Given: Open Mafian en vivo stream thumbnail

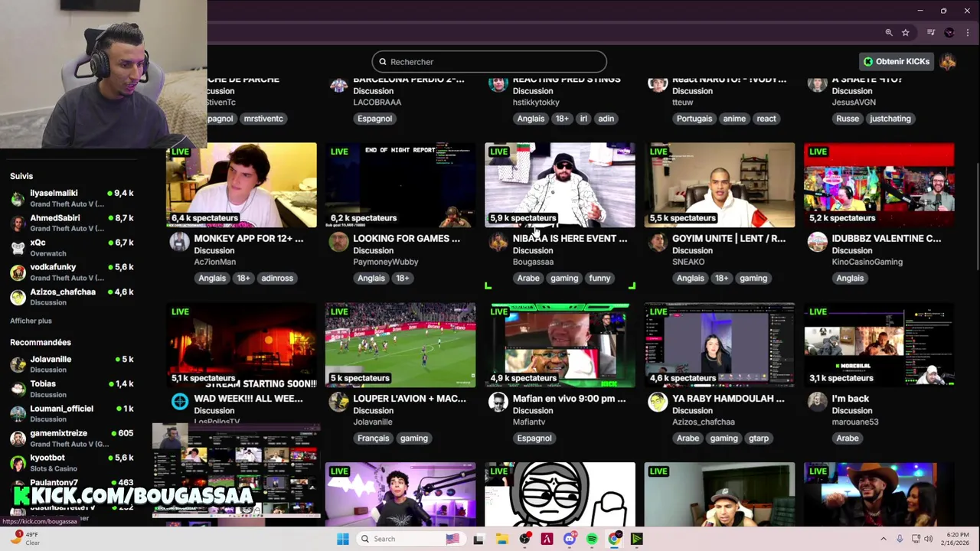Looking at the screenshot, I should tap(560, 345).
